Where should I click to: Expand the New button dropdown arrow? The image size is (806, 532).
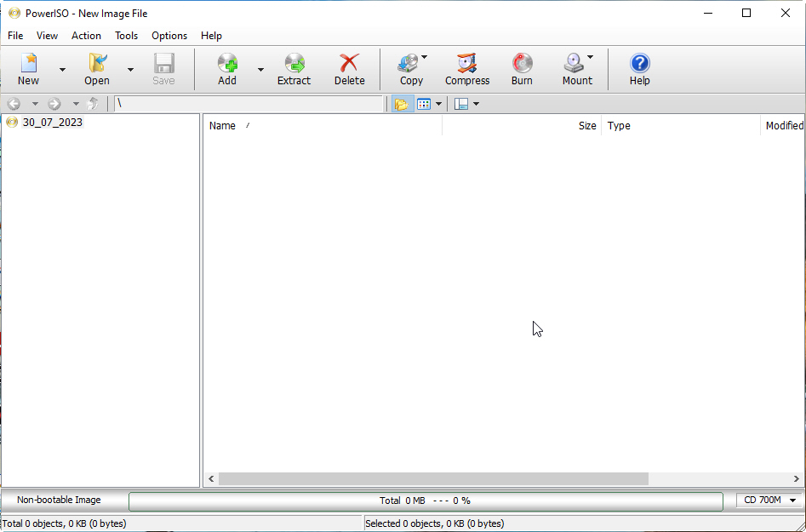coord(62,70)
